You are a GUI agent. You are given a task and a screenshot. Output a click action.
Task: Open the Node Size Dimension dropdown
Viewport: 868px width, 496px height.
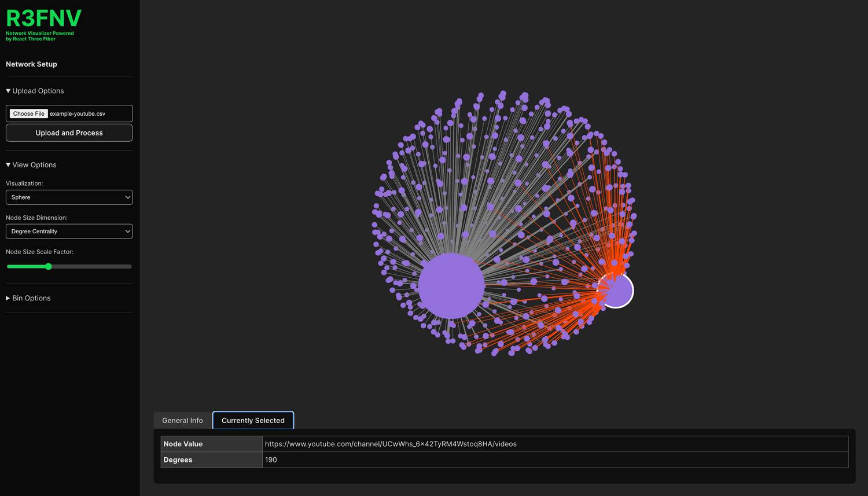pyautogui.click(x=69, y=232)
